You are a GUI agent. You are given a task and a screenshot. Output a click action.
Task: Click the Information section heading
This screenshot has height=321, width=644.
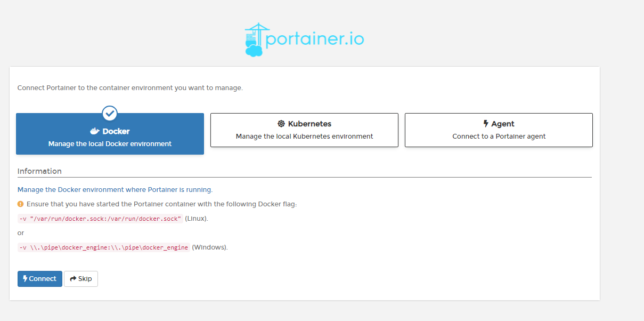click(39, 171)
